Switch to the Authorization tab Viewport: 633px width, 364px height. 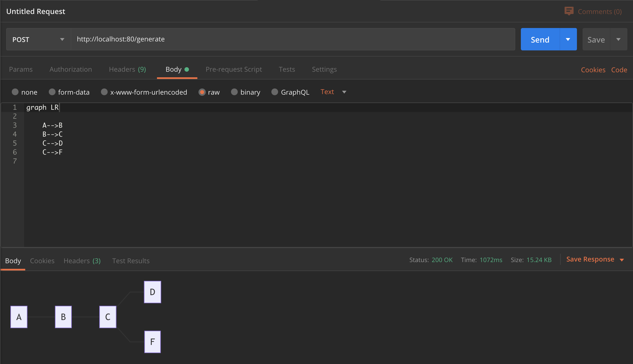tap(71, 69)
